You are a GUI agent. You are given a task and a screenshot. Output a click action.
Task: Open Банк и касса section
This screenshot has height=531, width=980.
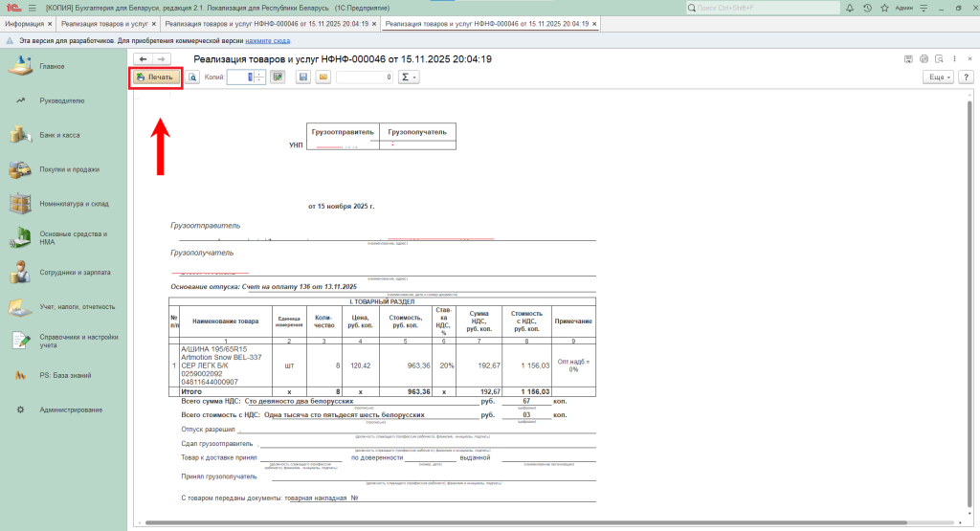[x=59, y=135]
